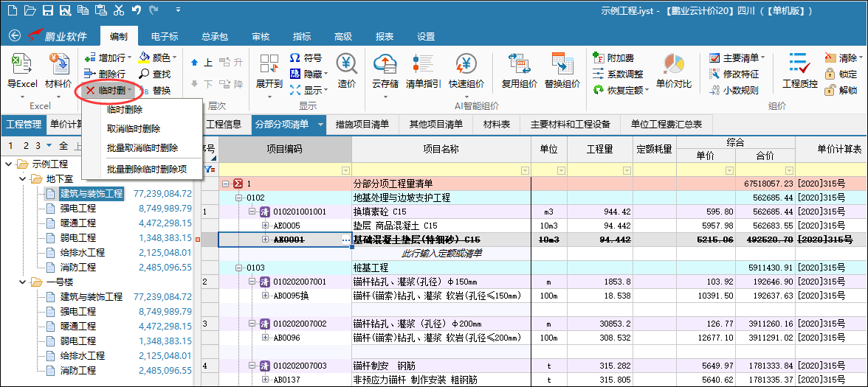
Task: Select 批量删除临时删除项 menu entry
Action: pyautogui.click(x=146, y=169)
